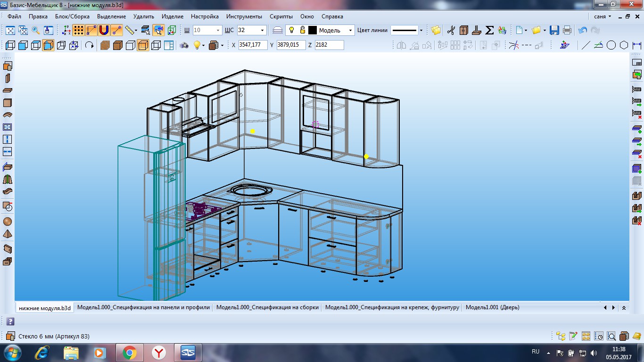
Task: Click the wooden cabinet doors icon
Action: 464,30
